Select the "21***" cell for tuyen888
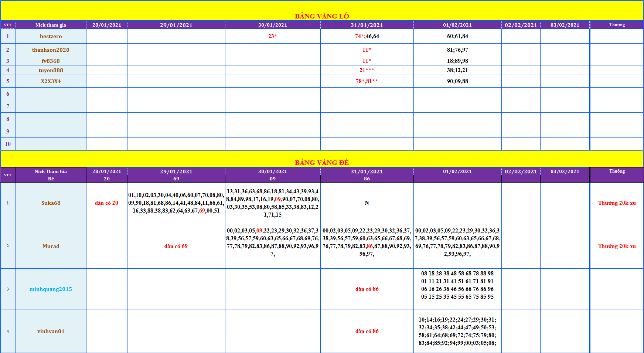The image size is (644, 353). [x=367, y=70]
